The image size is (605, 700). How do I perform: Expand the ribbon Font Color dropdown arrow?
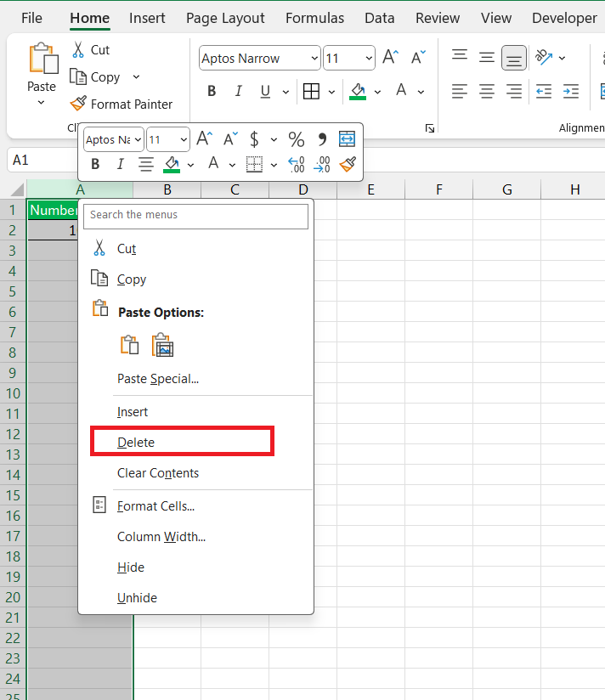pyautogui.click(x=421, y=92)
